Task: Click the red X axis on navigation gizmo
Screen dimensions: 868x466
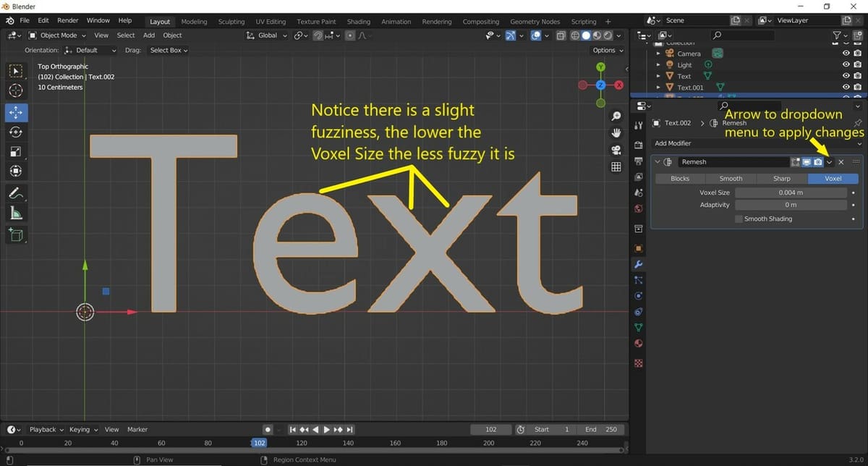Action: pos(618,85)
